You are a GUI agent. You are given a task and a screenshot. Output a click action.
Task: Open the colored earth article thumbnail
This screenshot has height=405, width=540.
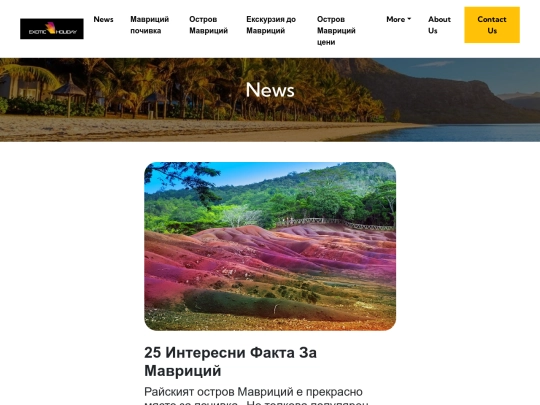pos(270,246)
